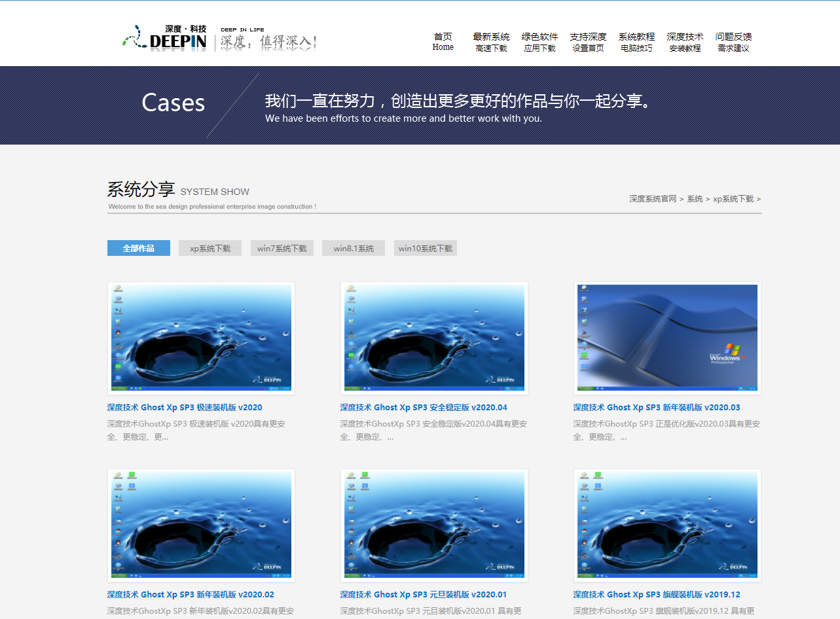Screen dimensions: 840x619
Task: Click the 支持深度 设置首页 nav item
Action: coord(588,42)
